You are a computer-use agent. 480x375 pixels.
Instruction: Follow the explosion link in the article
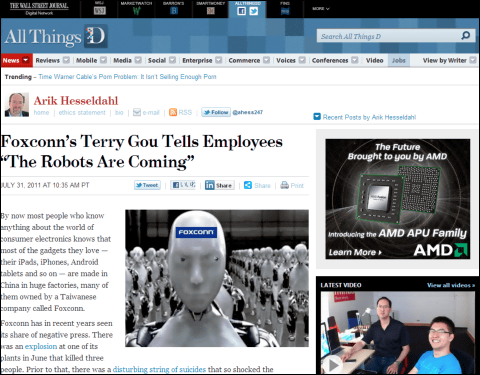[x=41, y=346]
